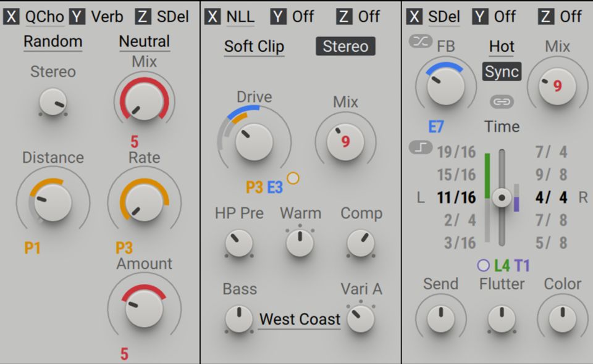Viewport: 593px width, 364px height.
Task: Open the Random mode dropdown
Action: [x=53, y=42]
